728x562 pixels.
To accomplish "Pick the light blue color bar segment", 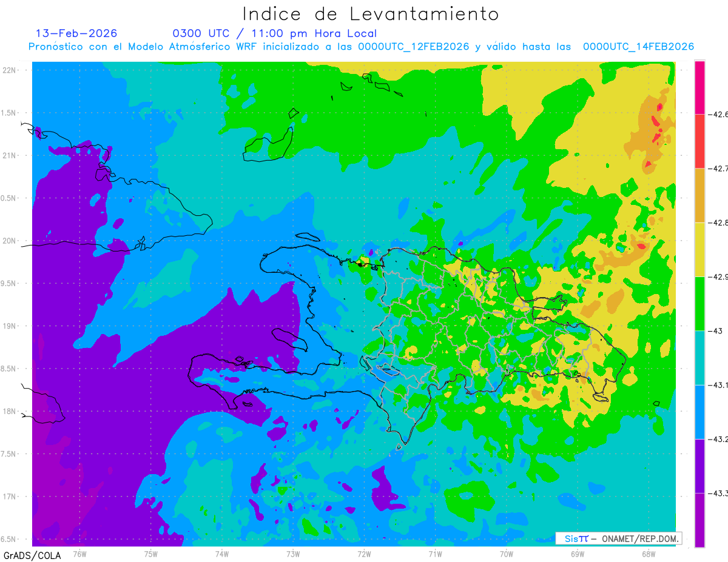I will [x=699, y=412].
